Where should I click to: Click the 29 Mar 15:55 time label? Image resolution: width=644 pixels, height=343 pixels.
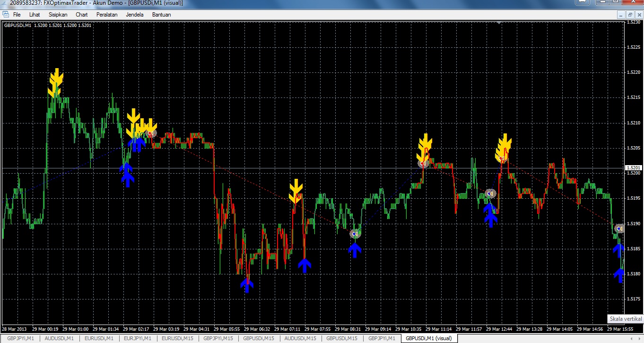[621, 329]
